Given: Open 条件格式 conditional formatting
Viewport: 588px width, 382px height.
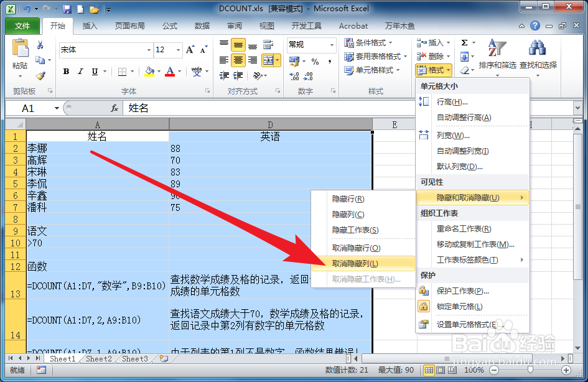Looking at the screenshot, I should click(x=368, y=43).
